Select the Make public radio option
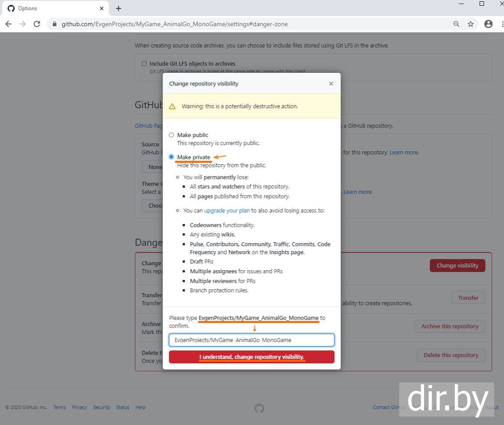The image size is (504, 425). tap(171, 135)
